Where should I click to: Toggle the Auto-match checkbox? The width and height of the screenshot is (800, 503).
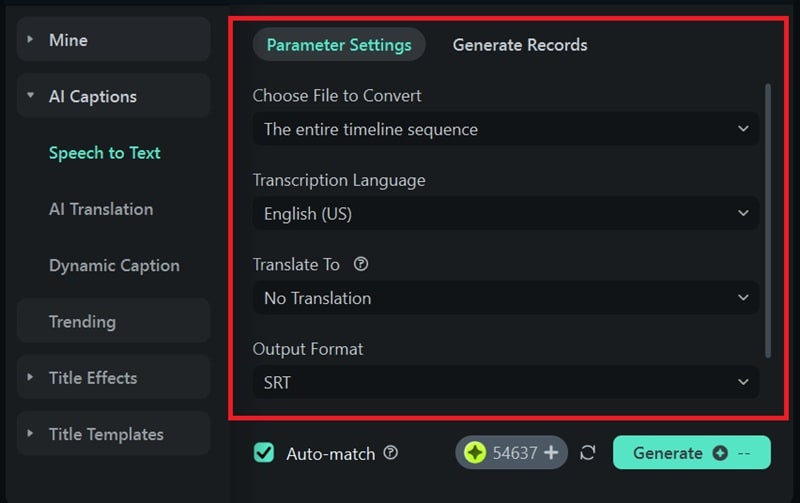(264, 453)
